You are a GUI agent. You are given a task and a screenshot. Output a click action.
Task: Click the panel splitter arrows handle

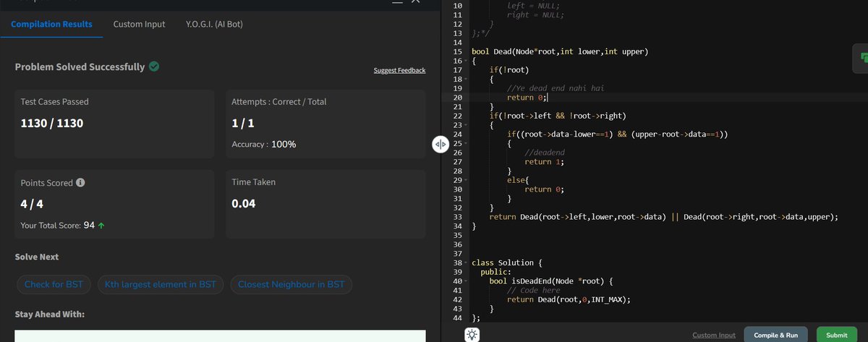pos(441,144)
